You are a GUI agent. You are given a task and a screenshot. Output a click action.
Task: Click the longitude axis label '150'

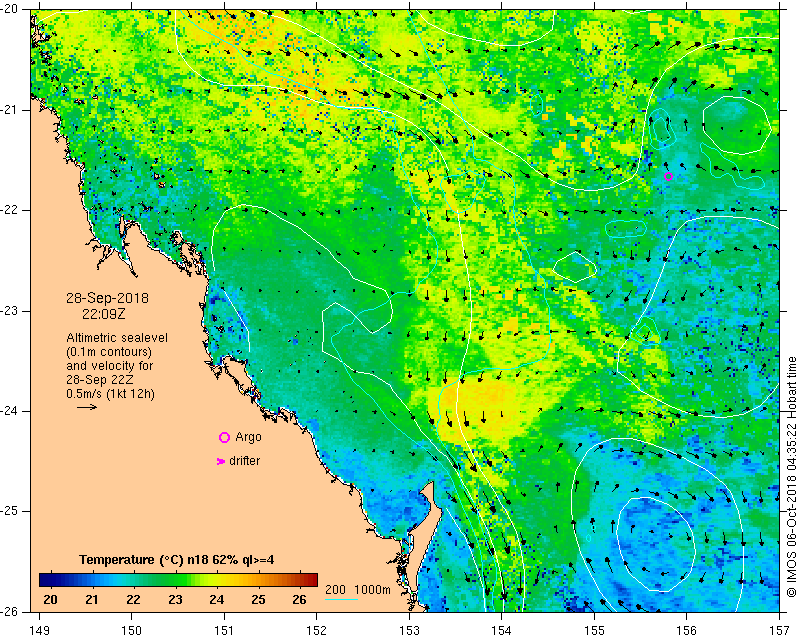click(x=132, y=631)
